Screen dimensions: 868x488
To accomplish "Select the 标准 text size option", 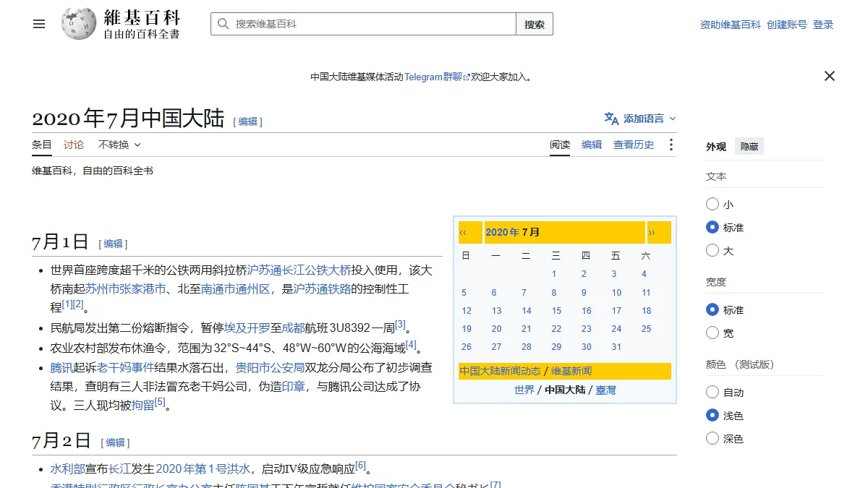I will [x=712, y=228].
